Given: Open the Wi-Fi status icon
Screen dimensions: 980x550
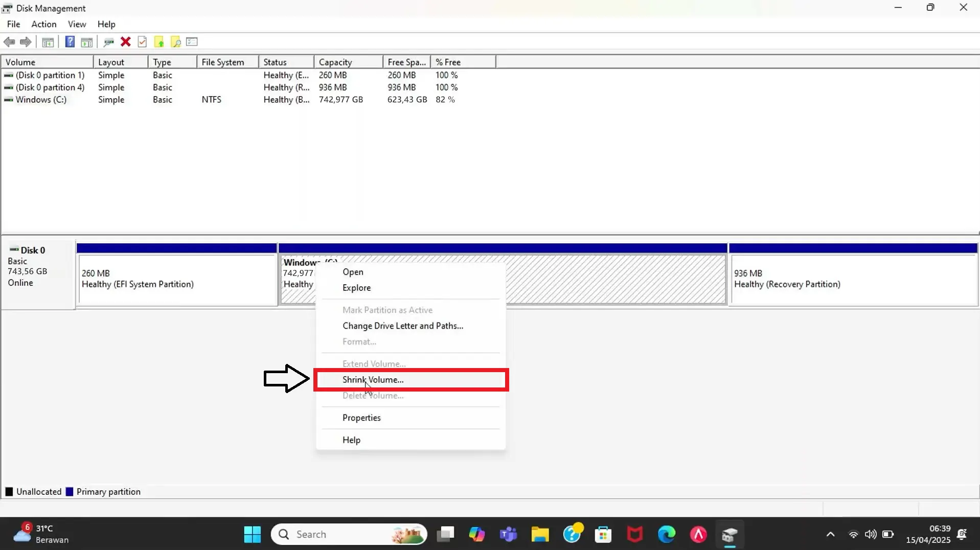Looking at the screenshot, I should pyautogui.click(x=853, y=535).
